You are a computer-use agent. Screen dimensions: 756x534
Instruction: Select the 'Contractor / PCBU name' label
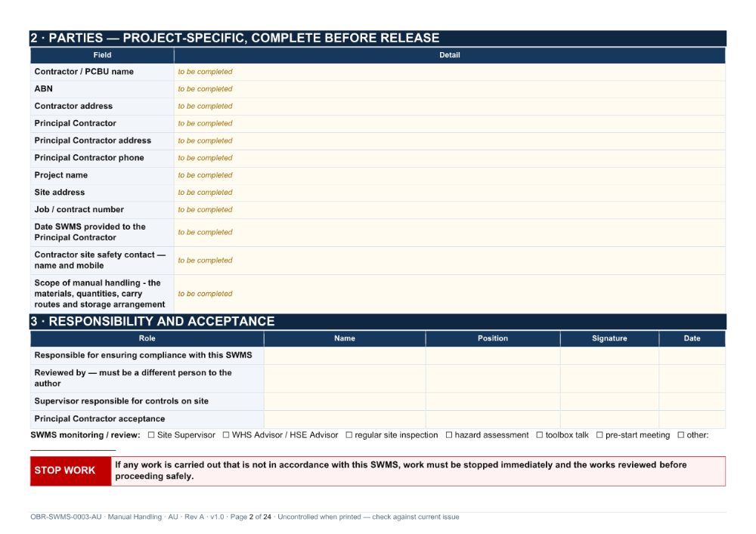pyautogui.click(x=84, y=72)
